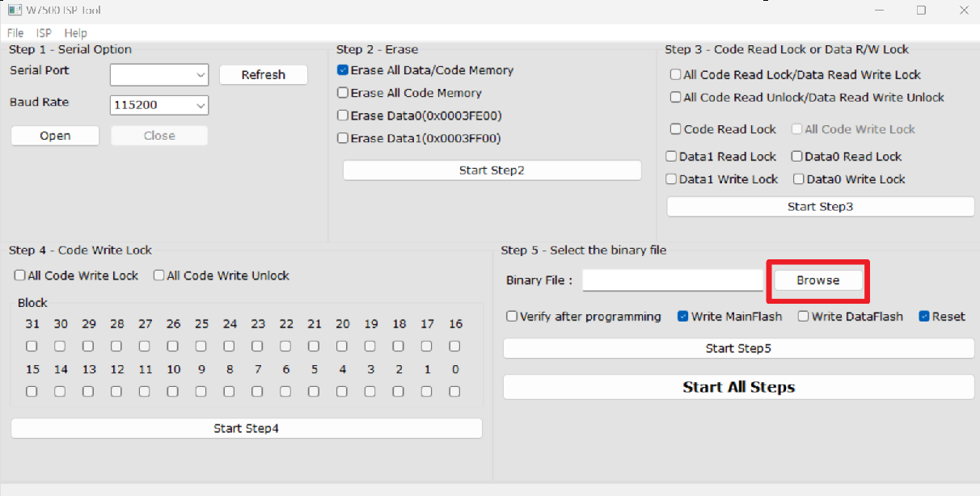Open the Help menu
Viewport: 980px width, 496px height.
coord(75,33)
